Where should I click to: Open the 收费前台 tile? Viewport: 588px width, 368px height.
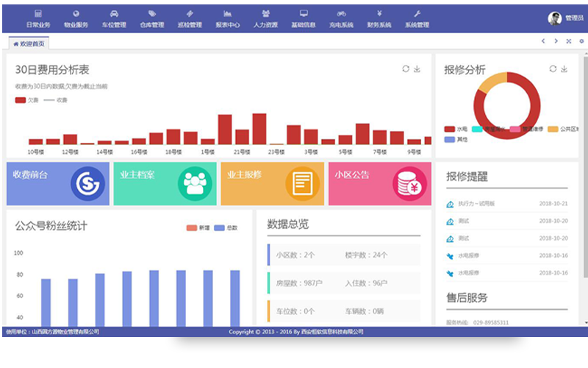click(57, 184)
